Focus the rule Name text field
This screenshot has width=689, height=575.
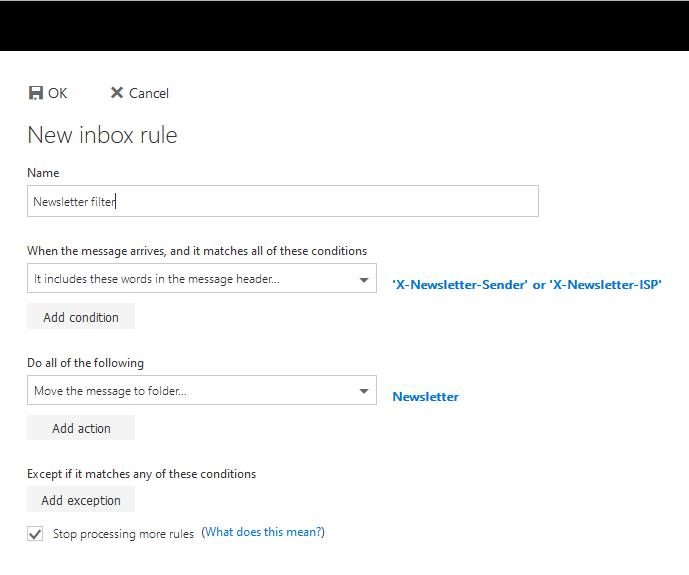click(283, 201)
